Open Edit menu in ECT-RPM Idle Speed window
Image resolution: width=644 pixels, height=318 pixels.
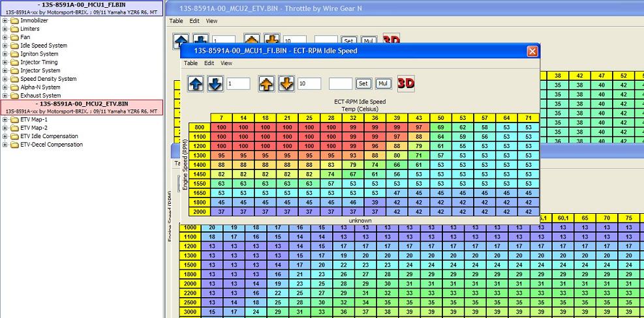tap(209, 63)
